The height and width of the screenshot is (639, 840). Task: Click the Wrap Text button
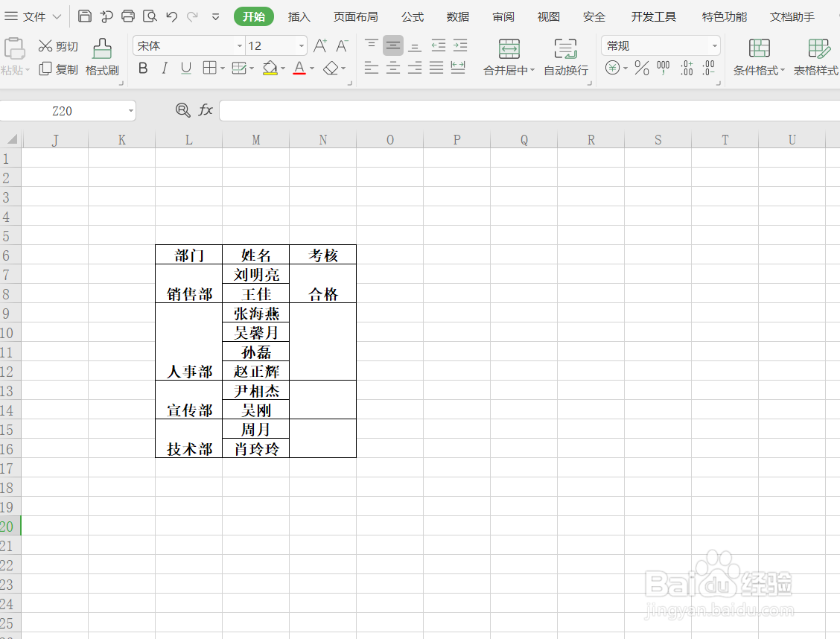pyautogui.click(x=566, y=57)
